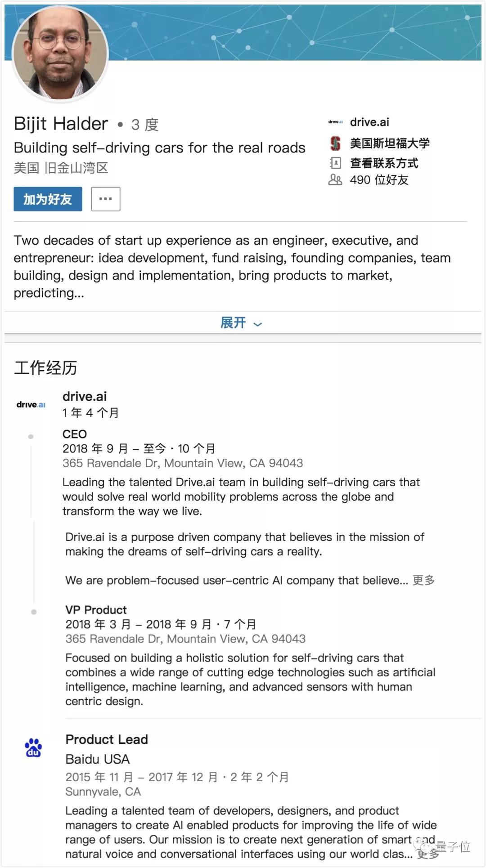This screenshot has height=868, width=486.
Task: Open drive.ai company title in work experience
Action: tap(85, 396)
